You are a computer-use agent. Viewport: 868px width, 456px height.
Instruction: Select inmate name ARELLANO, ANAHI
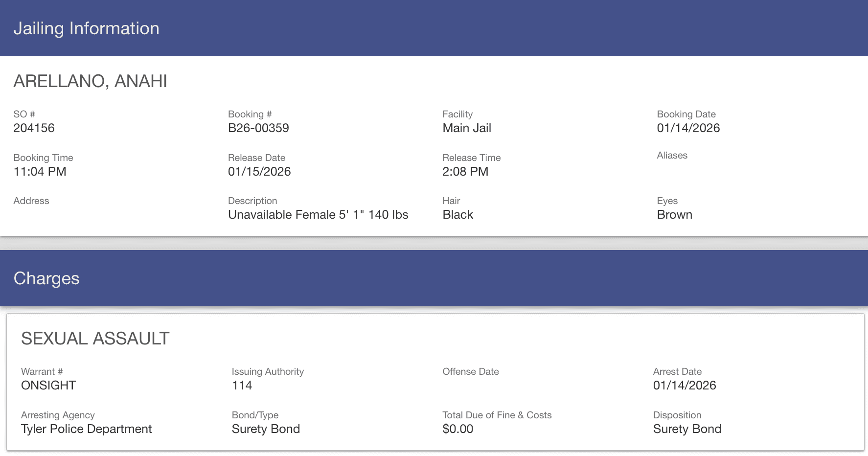90,81
